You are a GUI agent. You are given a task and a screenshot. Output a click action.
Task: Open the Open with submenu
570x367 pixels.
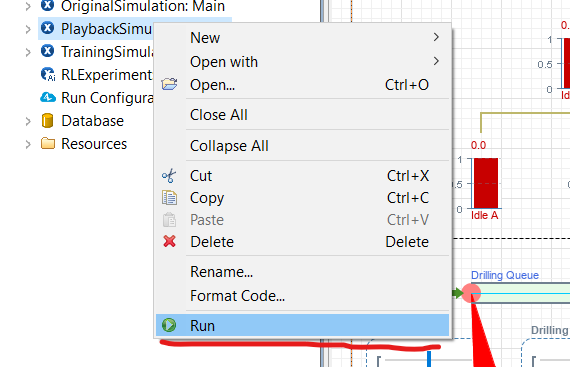tap(302, 61)
